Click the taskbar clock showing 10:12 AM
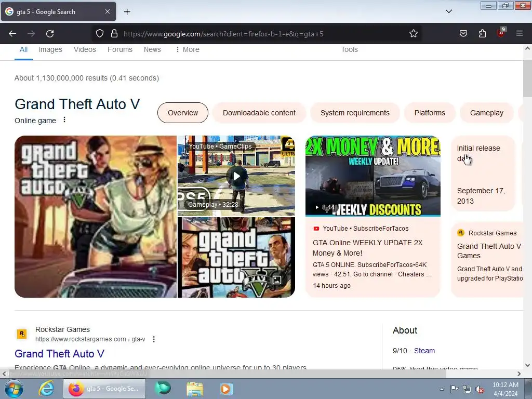 click(505, 389)
